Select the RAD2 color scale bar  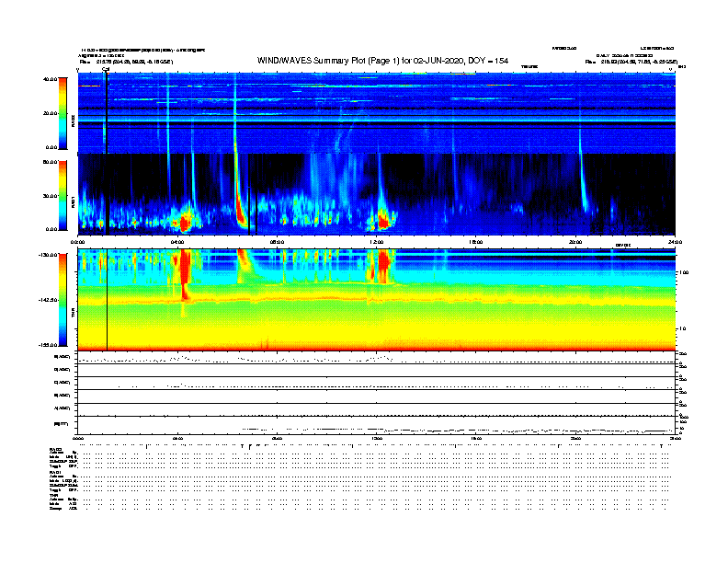[x=63, y=113]
